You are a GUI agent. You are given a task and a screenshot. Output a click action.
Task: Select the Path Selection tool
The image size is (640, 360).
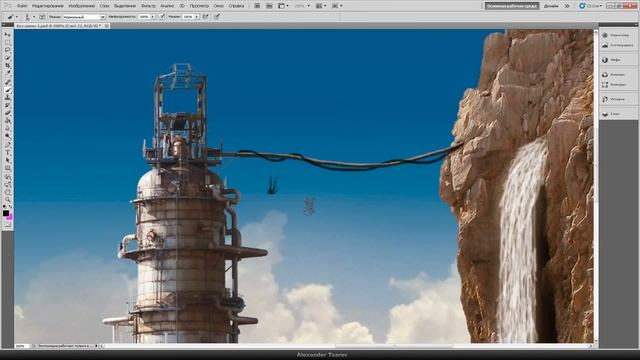[8, 160]
